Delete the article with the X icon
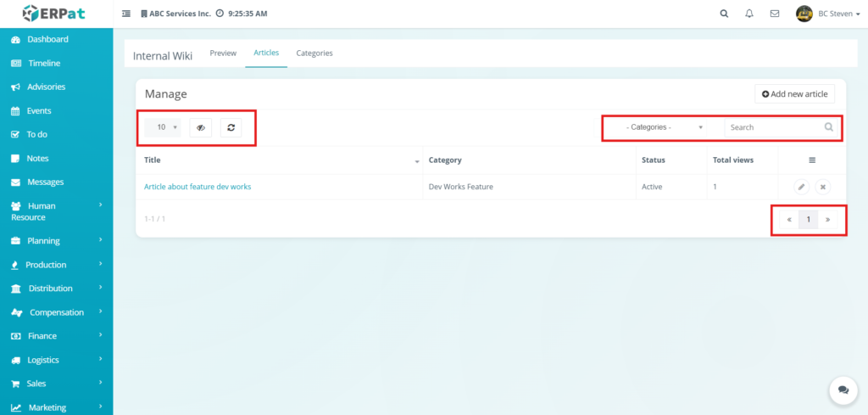Image resolution: width=868 pixels, height=415 pixels. 822,187
